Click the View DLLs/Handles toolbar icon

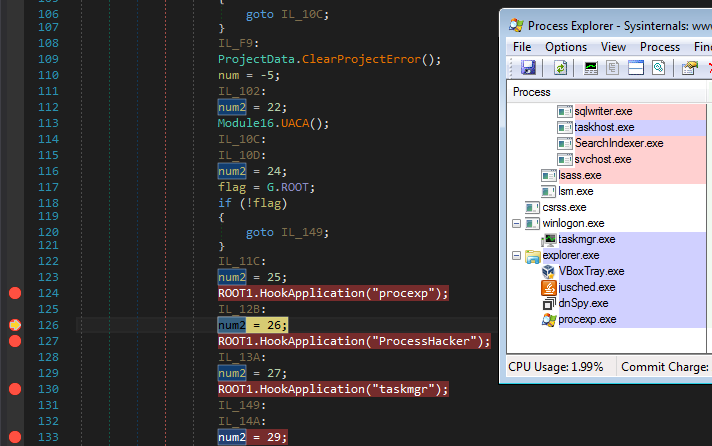657,68
